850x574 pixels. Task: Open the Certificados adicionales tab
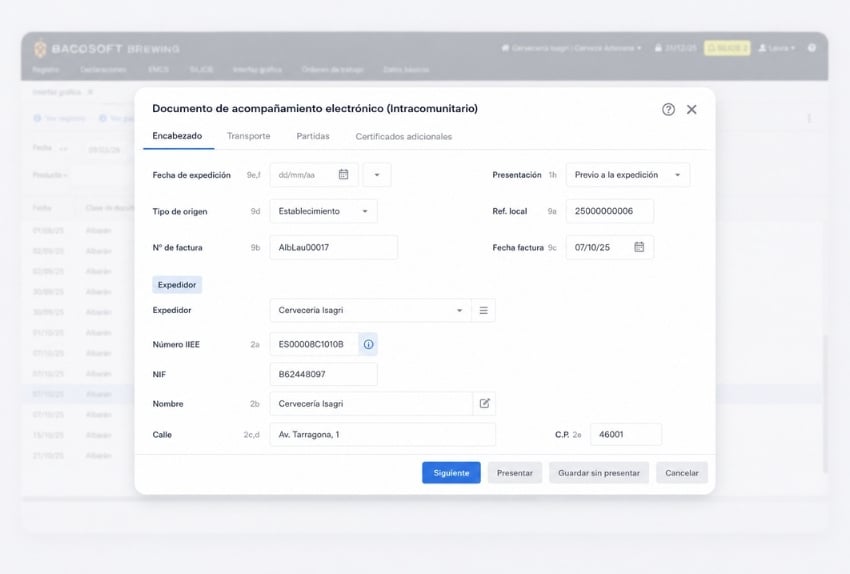pos(404,137)
